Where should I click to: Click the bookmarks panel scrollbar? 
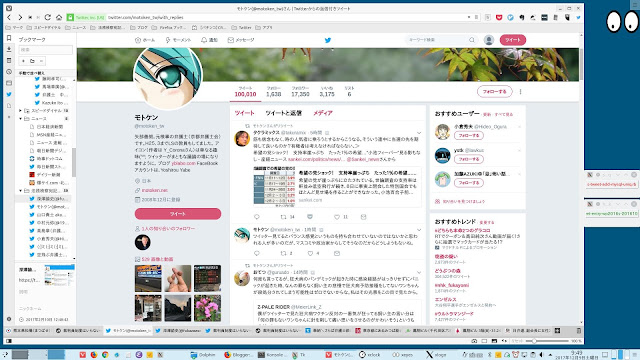click(x=74, y=162)
